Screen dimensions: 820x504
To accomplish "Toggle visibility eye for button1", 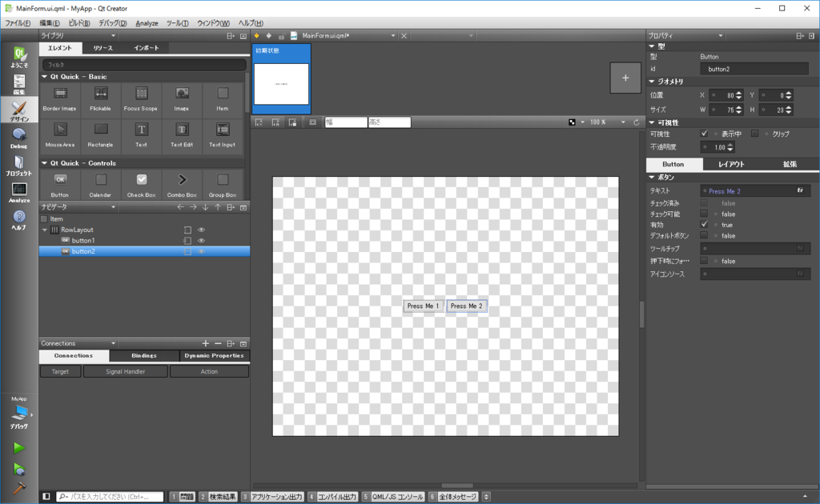I will [201, 241].
